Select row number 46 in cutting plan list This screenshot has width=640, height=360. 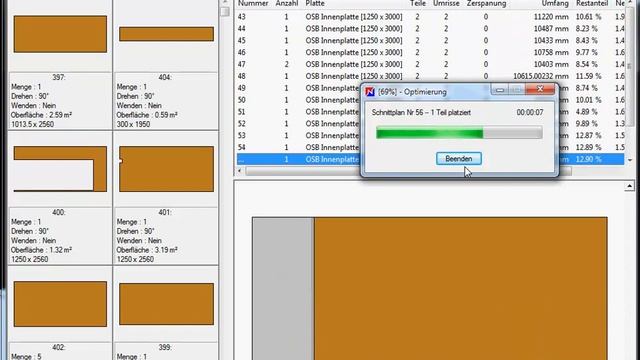coord(430,52)
